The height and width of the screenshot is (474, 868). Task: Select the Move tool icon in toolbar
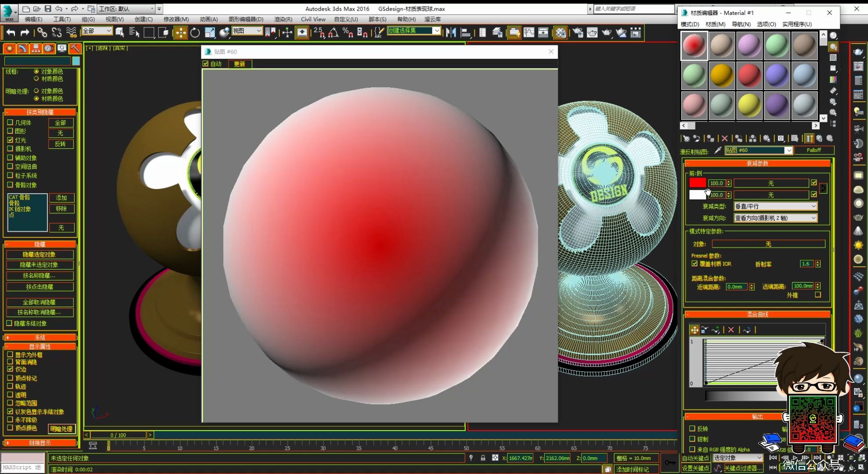182,32
